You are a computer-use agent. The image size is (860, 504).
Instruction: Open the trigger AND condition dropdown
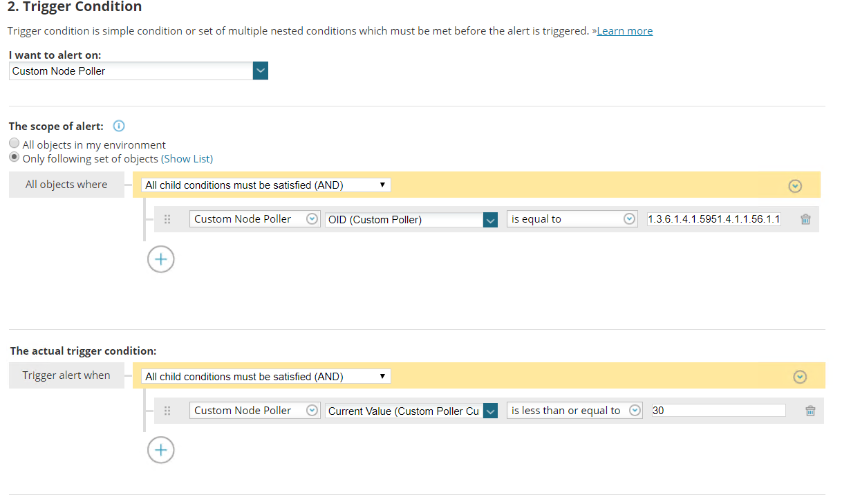point(265,376)
